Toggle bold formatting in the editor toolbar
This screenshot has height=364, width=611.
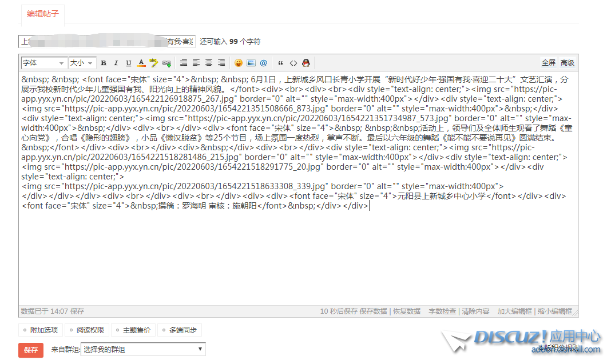(x=104, y=63)
